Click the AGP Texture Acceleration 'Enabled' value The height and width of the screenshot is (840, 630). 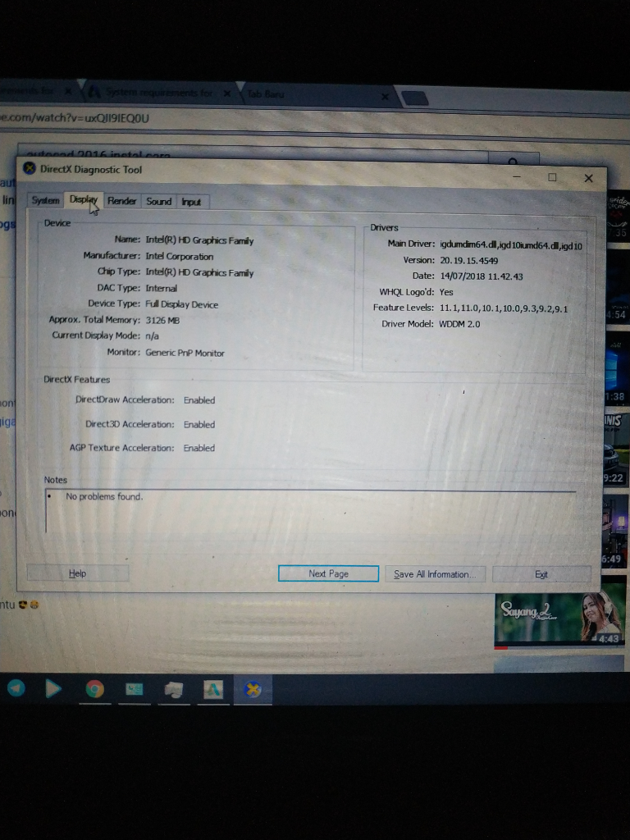pyautogui.click(x=199, y=448)
